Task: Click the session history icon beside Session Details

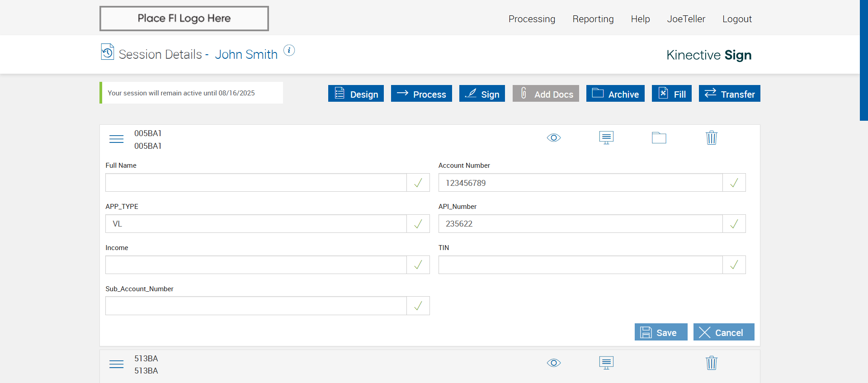Action: (108, 52)
